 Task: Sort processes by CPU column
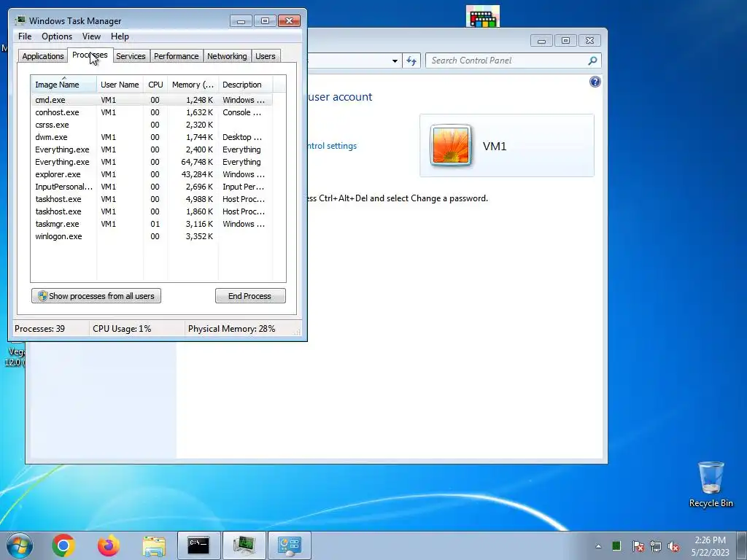155,85
